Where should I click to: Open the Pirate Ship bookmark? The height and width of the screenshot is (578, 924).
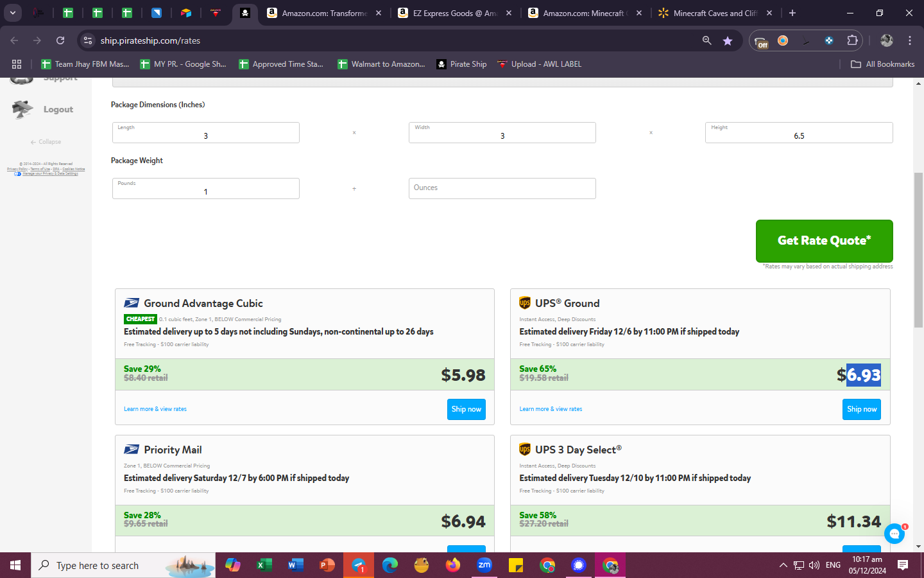(x=461, y=64)
